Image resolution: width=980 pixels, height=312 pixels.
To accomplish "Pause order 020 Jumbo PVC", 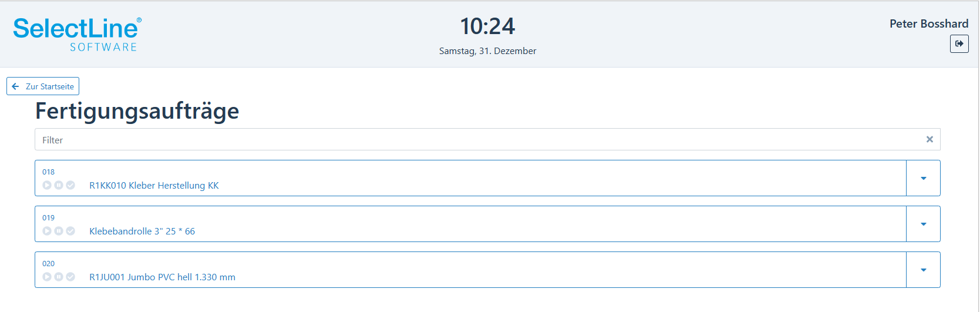I will [x=59, y=277].
